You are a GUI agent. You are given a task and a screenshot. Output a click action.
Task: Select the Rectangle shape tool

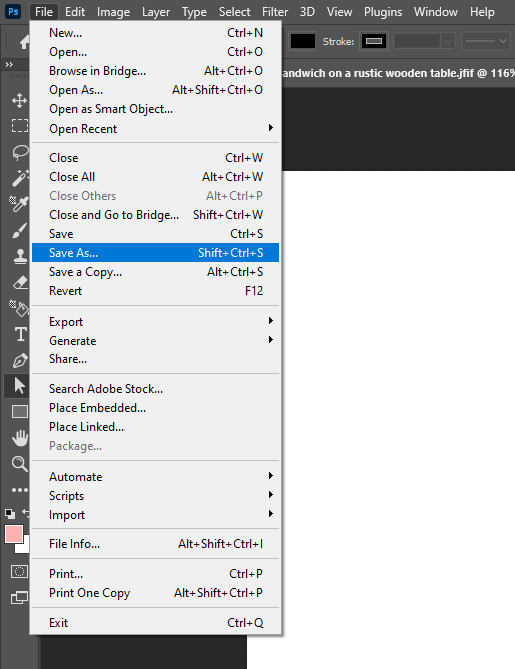tap(20, 412)
